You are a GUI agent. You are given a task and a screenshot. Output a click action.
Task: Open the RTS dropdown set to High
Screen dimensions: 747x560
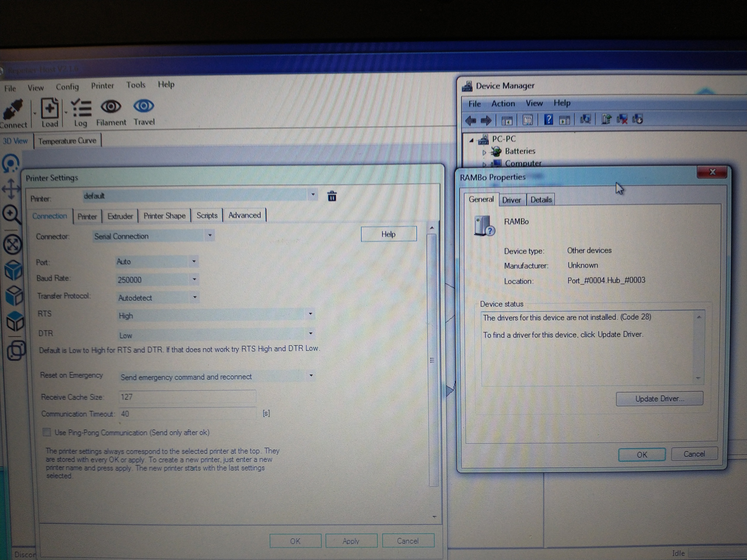pyautogui.click(x=216, y=315)
